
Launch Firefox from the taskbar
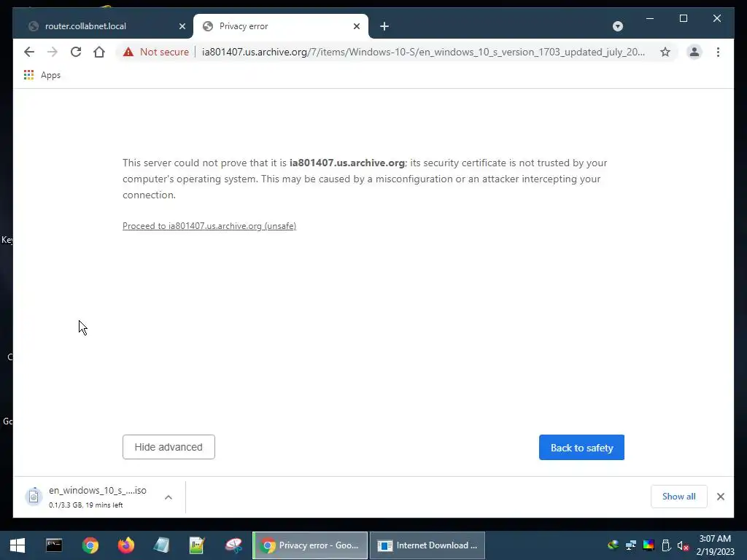(x=125, y=545)
